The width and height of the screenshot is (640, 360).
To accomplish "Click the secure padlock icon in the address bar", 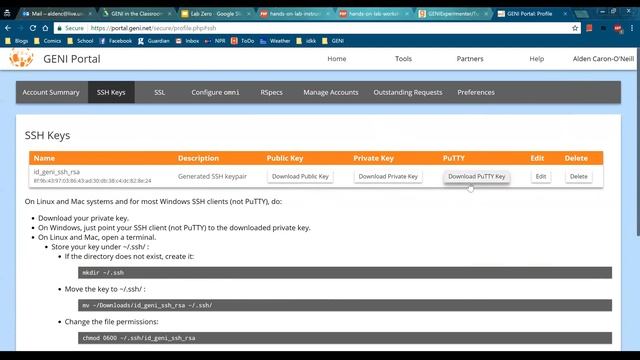I will 60,28.
